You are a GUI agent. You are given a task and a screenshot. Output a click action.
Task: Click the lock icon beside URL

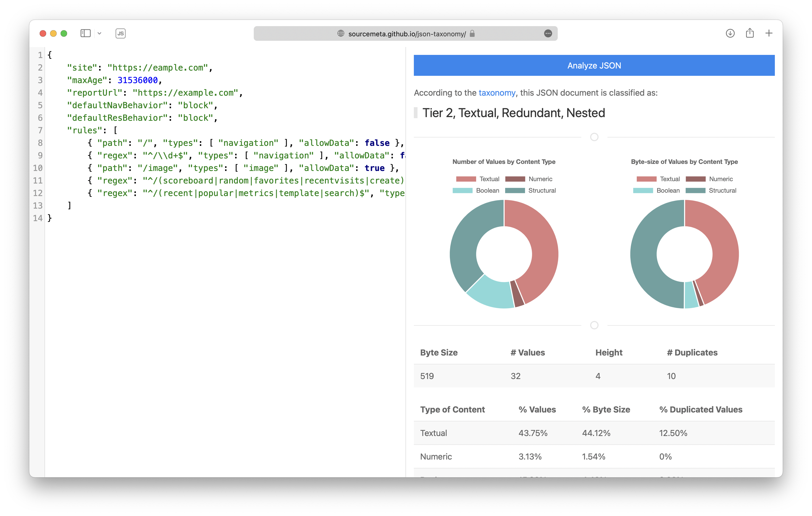pyautogui.click(x=472, y=33)
